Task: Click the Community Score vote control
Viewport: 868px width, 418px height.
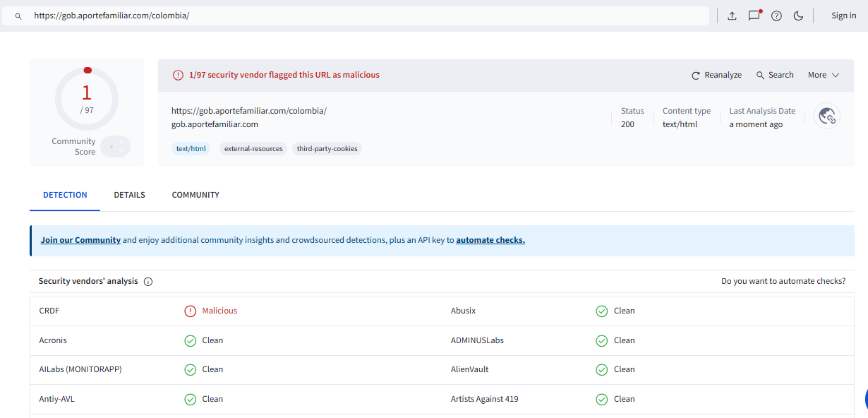Action: [x=115, y=146]
